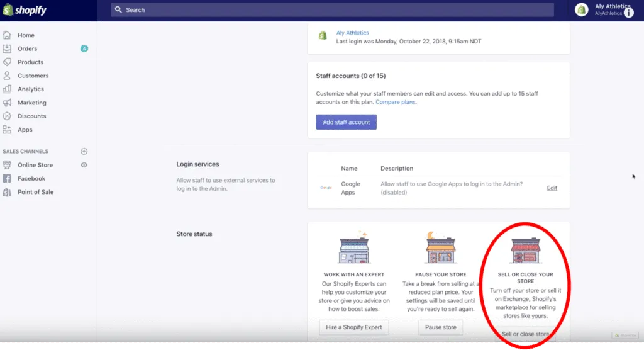
Task: Open the Compare plans link
Action: (396, 102)
